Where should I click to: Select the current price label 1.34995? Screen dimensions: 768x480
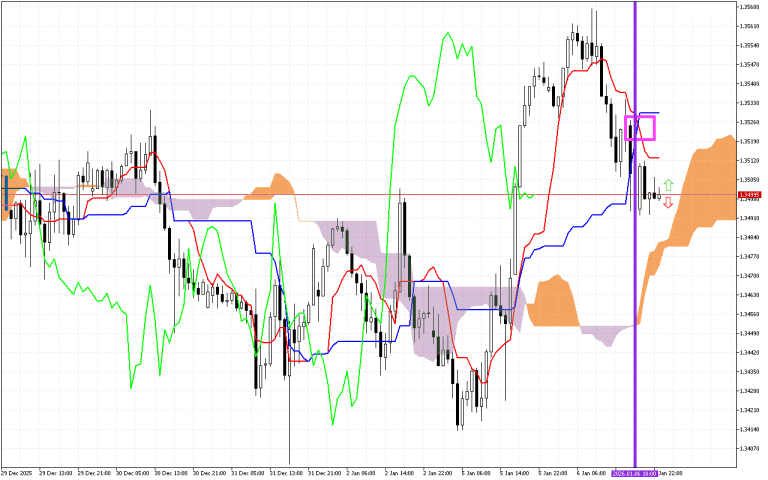click(x=749, y=195)
